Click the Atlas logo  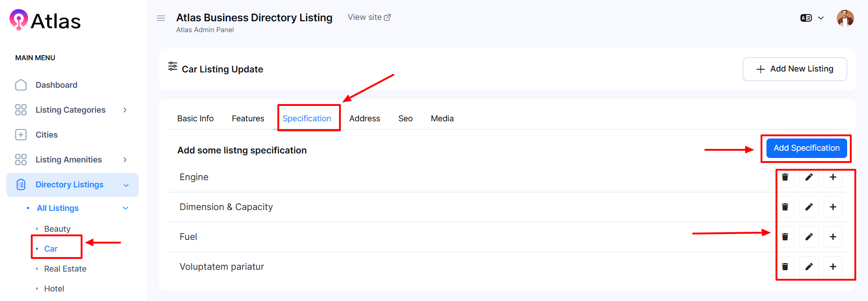click(45, 20)
